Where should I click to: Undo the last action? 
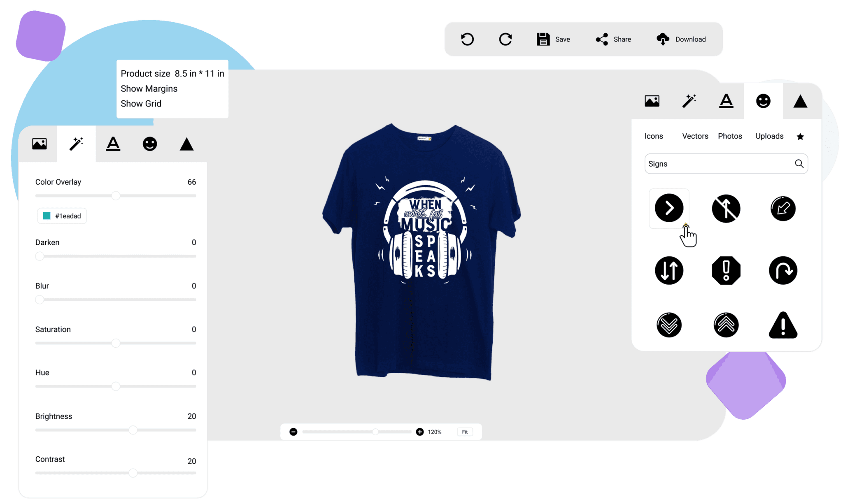click(x=467, y=39)
